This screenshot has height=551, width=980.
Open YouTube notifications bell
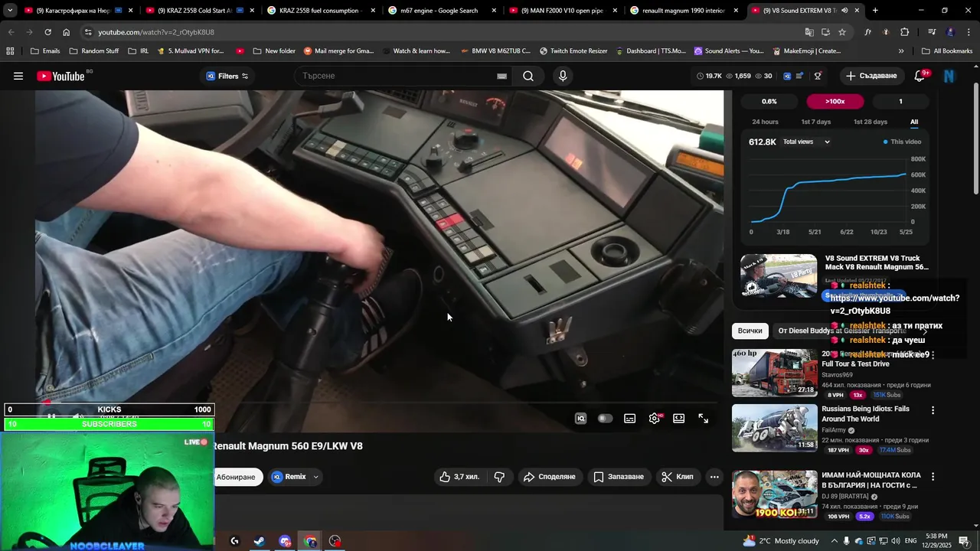920,76
